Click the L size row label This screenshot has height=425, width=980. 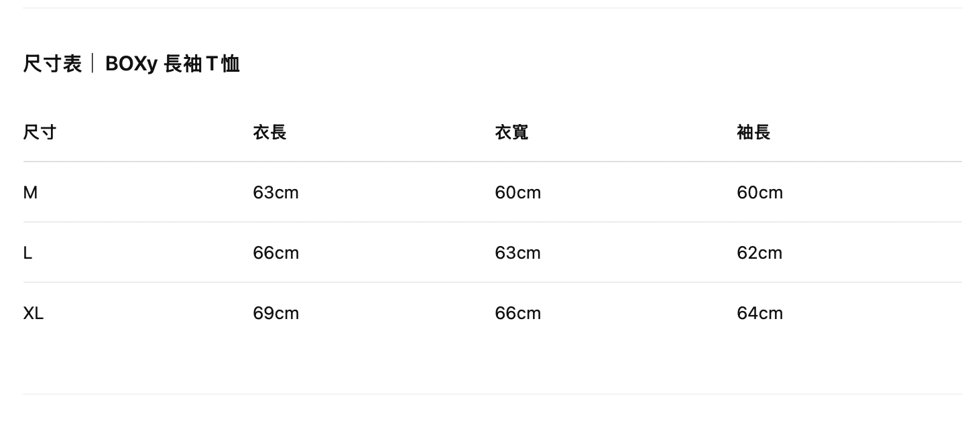27,253
